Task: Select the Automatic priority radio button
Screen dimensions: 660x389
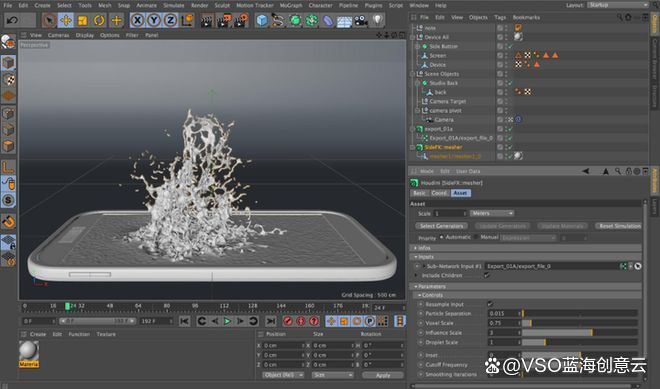Action: pyautogui.click(x=442, y=237)
